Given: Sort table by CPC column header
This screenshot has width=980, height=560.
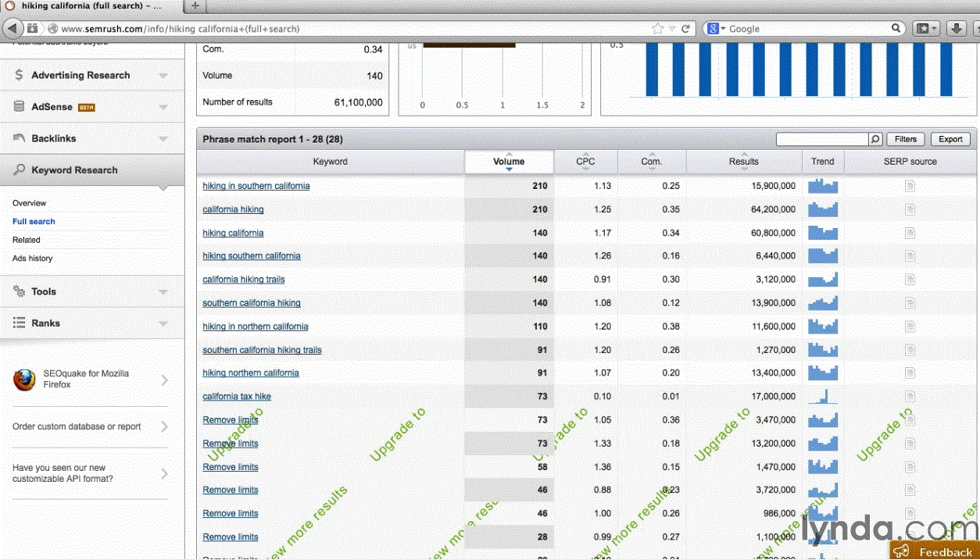Looking at the screenshot, I should [585, 162].
